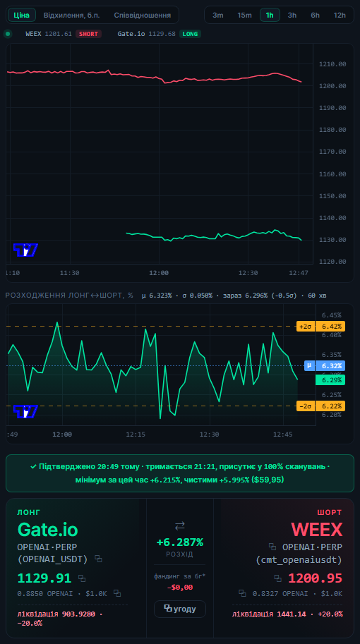Copy the Gate.io price 1129.91
Screen dimensions: 360x644
82,578
